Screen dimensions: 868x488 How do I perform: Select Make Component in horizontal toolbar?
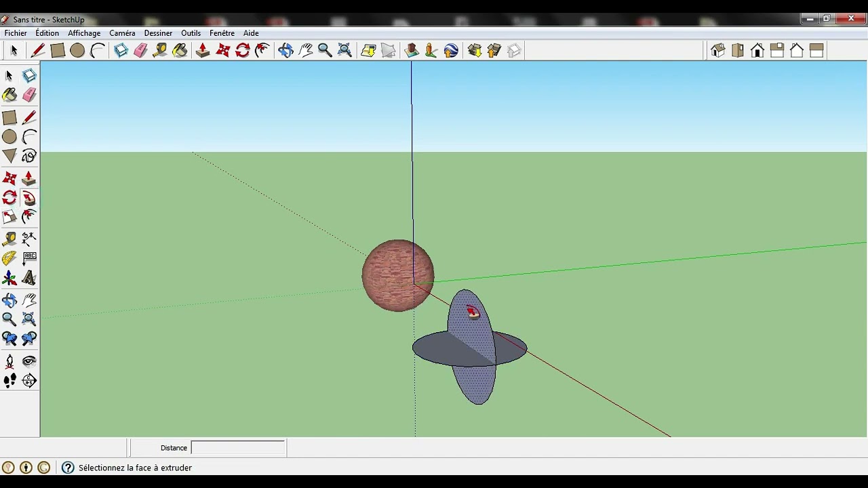click(x=121, y=50)
